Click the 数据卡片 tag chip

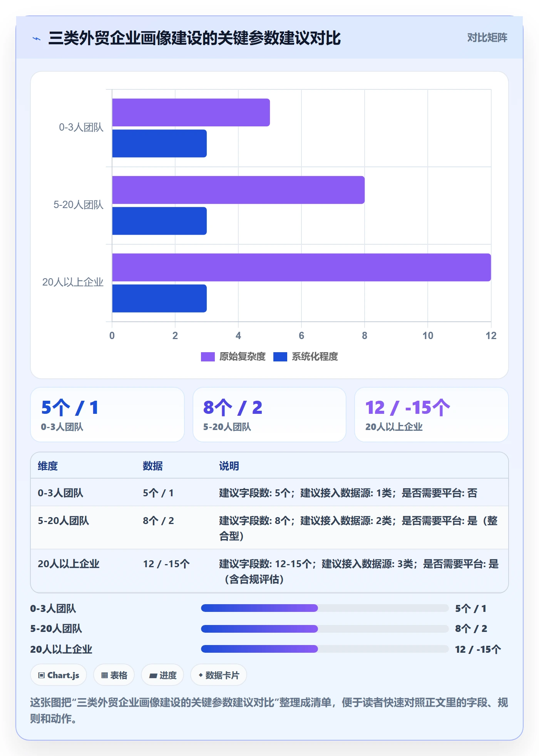(219, 675)
